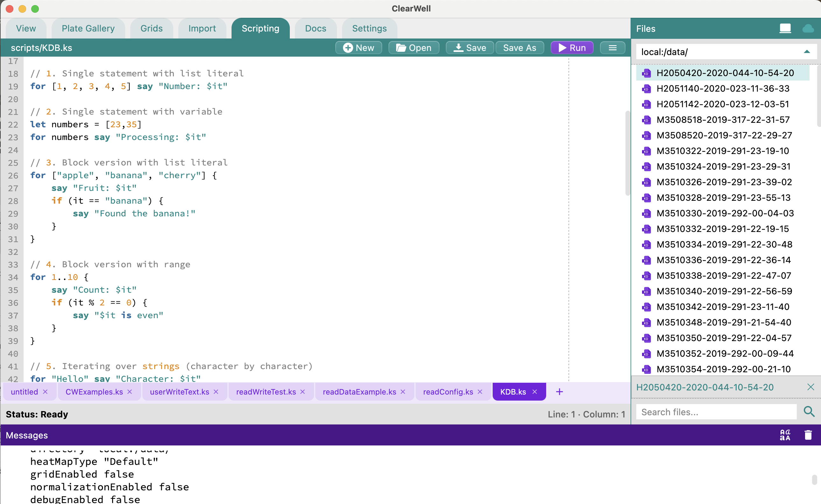821x504 pixels.
Task: Select the Import tab
Action: click(202, 28)
